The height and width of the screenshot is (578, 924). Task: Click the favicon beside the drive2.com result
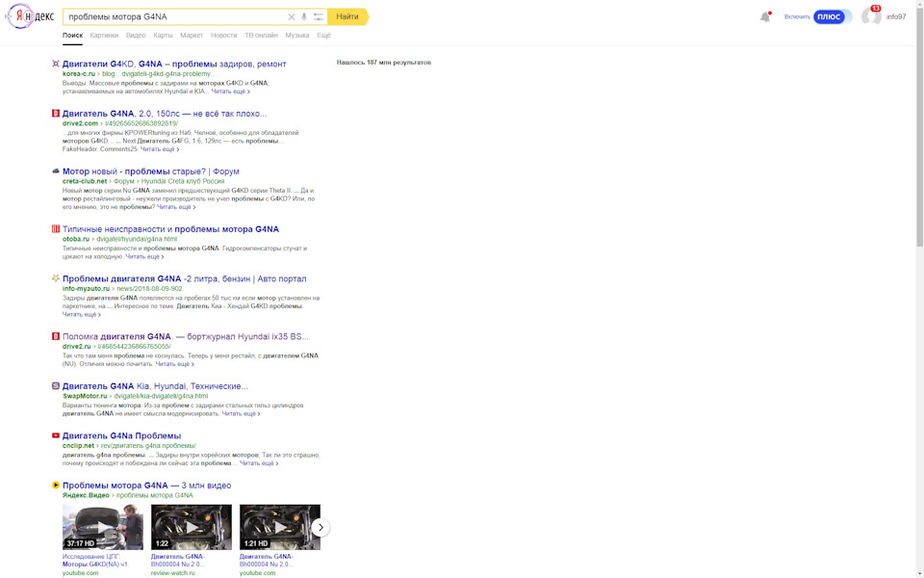click(56, 114)
